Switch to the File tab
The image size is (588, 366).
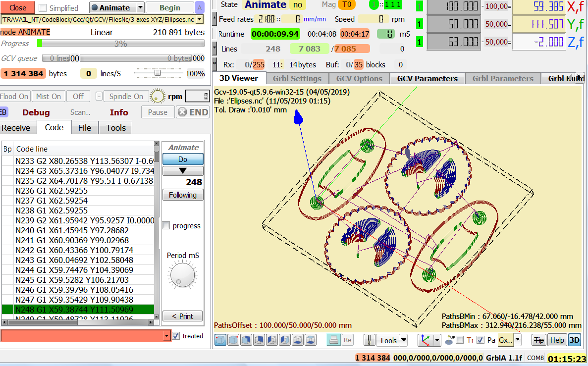pyautogui.click(x=85, y=128)
